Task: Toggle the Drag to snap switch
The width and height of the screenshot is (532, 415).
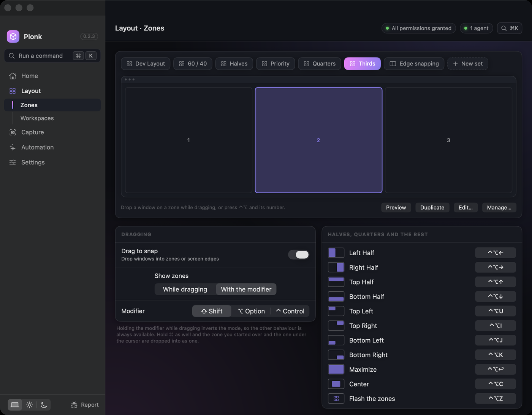Action: click(299, 254)
